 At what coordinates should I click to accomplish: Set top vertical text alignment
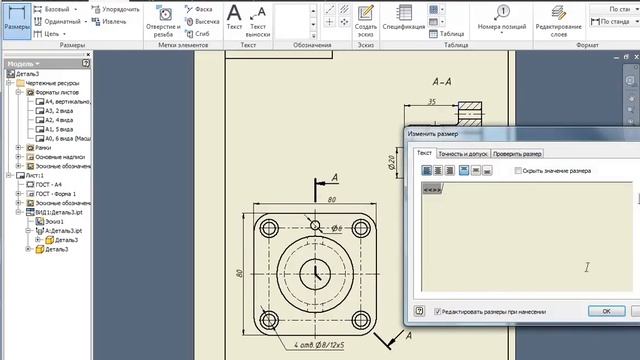click(x=464, y=170)
